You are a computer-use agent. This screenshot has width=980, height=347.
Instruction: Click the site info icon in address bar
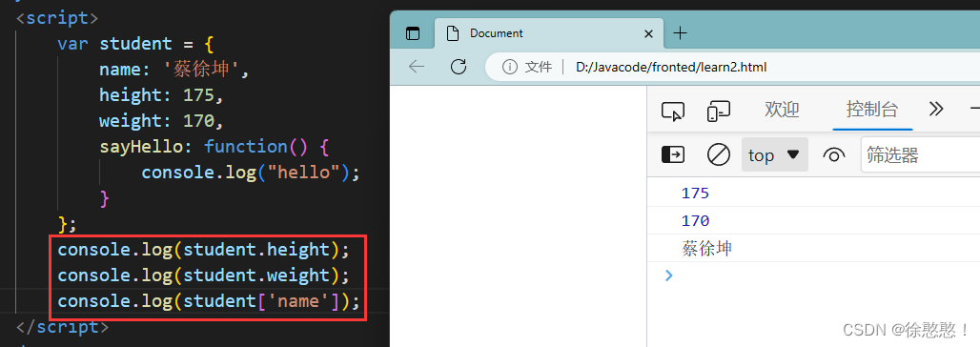tap(510, 67)
